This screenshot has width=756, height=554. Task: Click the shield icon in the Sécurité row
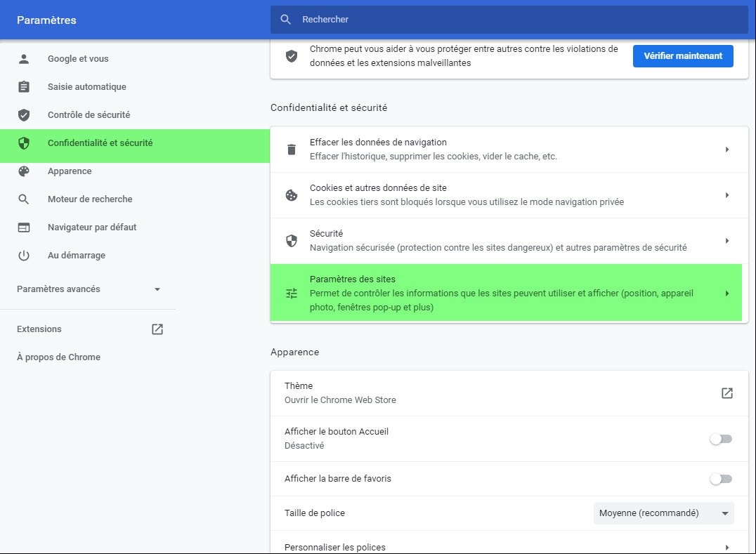(x=292, y=240)
